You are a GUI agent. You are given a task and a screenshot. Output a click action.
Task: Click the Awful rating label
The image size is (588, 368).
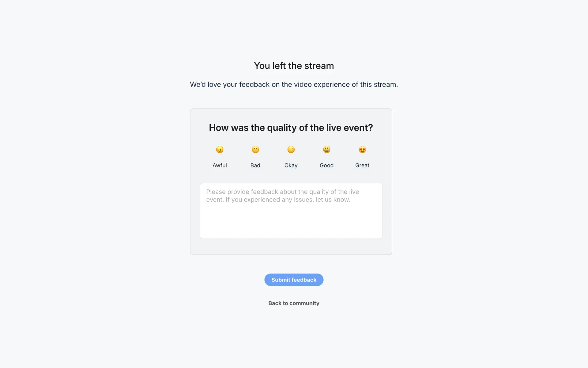pyautogui.click(x=220, y=165)
